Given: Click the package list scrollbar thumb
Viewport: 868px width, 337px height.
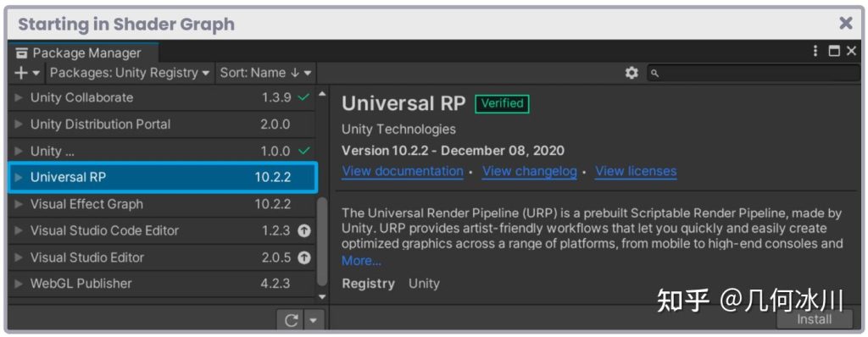Looking at the screenshot, I should (322, 242).
